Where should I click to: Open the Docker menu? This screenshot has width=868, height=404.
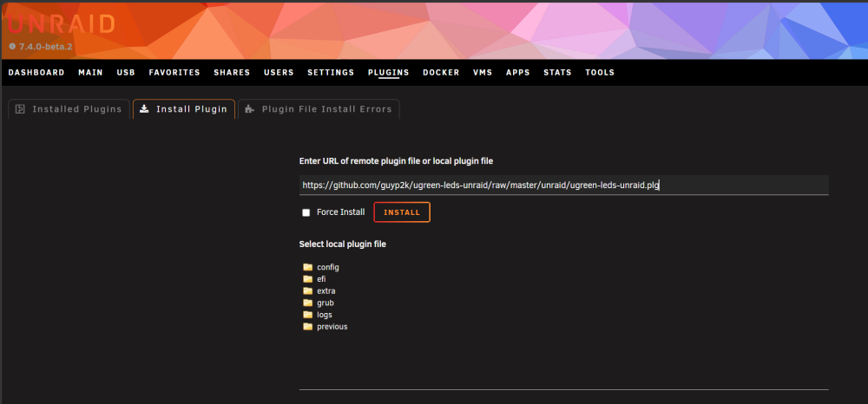click(x=441, y=73)
